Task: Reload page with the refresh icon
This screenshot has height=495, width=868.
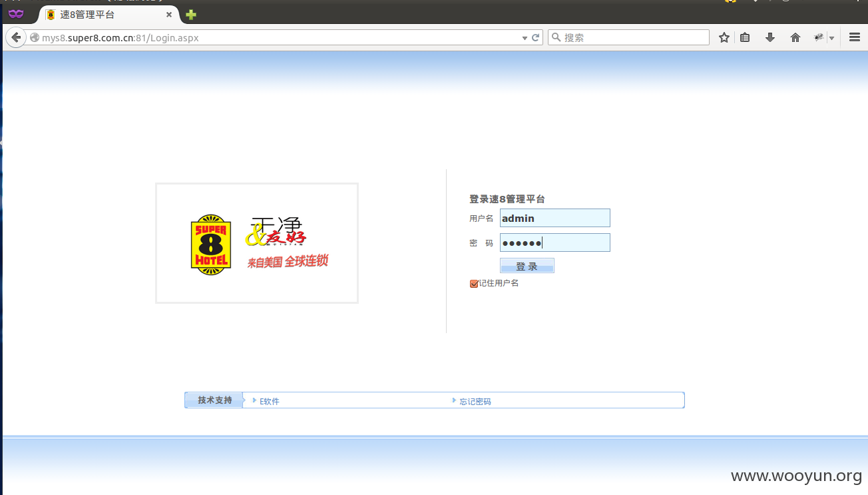Action: 535,38
